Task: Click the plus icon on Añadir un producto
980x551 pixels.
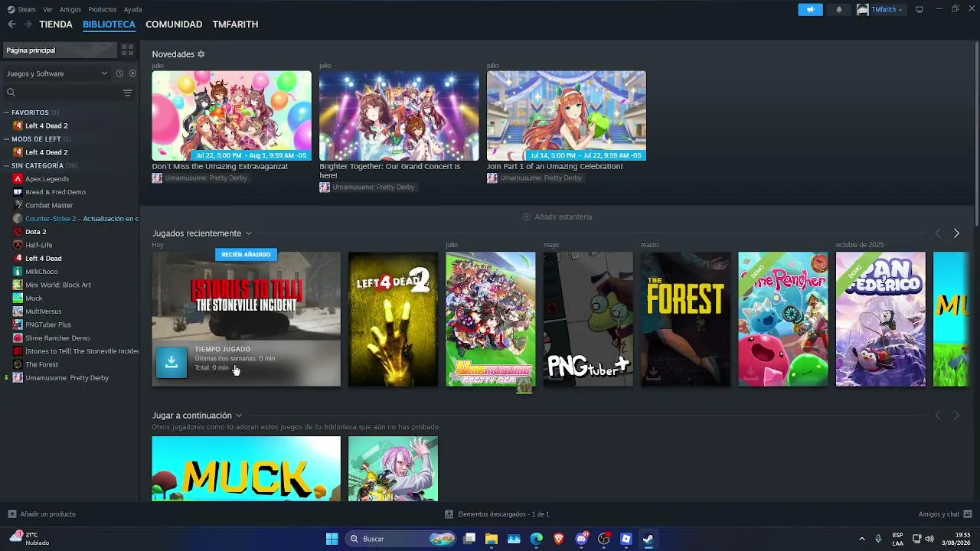Action: pyautogui.click(x=11, y=514)
